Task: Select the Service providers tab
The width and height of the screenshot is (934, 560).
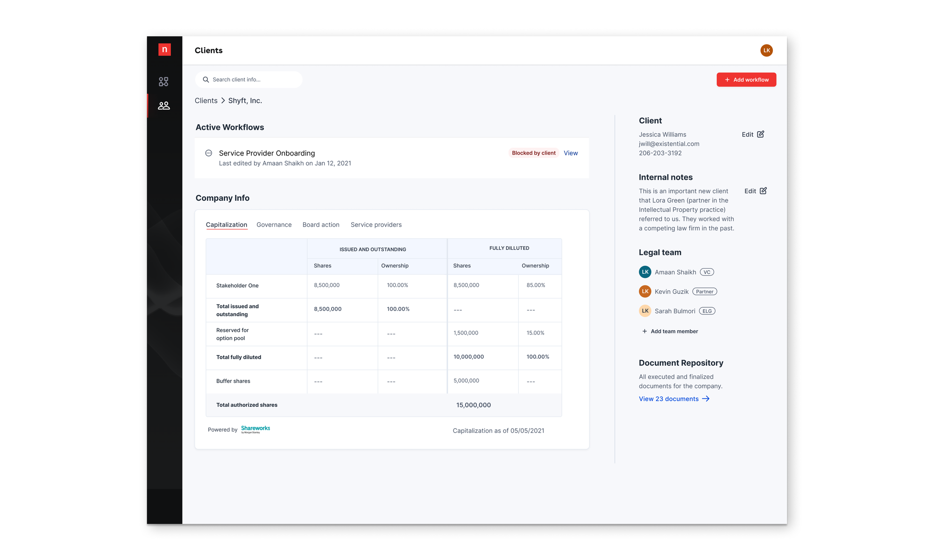Action: (x=376, y=225)
